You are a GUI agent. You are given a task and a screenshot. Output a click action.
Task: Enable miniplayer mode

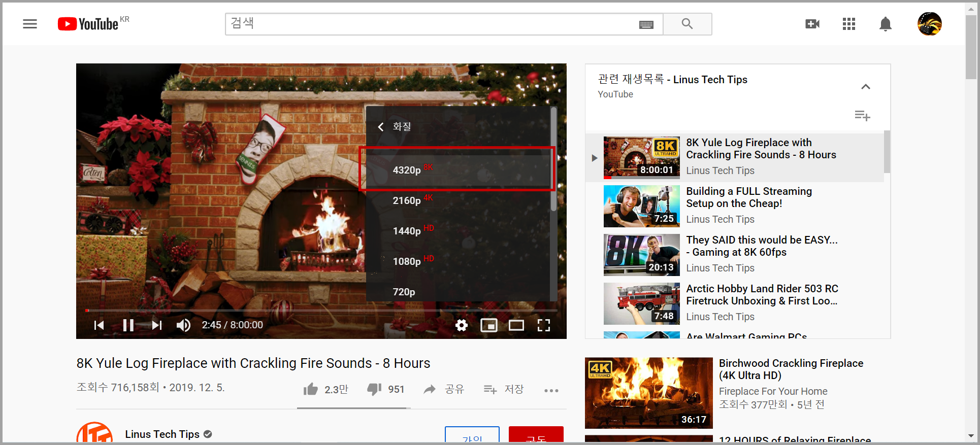[489, 325]
